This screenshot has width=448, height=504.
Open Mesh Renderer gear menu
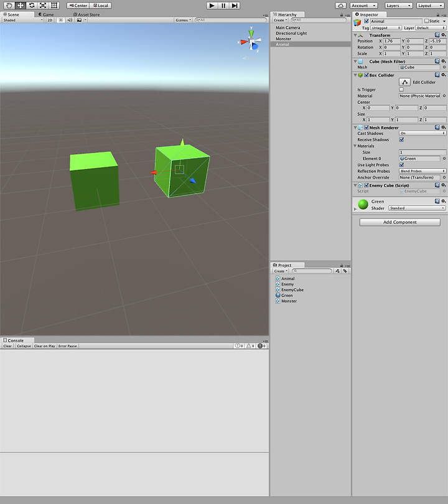443,128
